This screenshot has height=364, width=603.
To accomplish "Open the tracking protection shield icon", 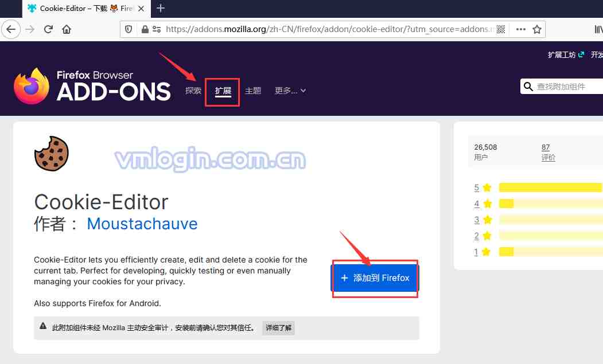I will point(129,29).
